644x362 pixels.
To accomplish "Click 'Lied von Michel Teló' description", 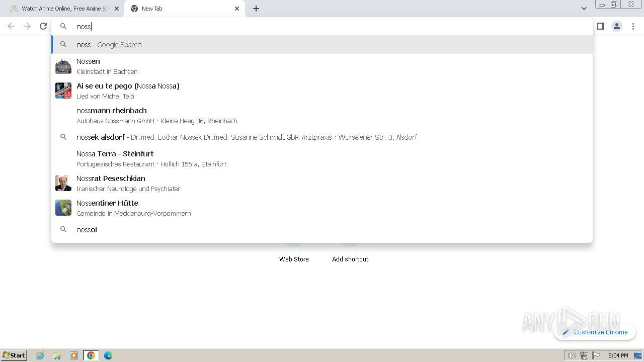I will 105,96.
